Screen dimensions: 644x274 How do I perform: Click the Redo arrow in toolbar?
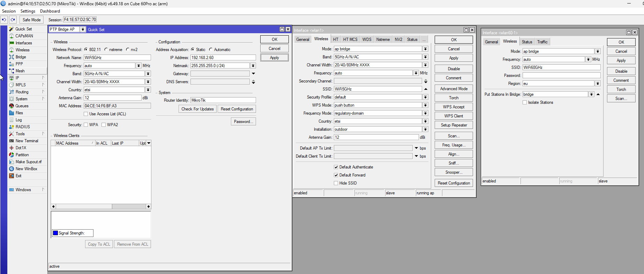pyautogui.click(x=13, y=20)
